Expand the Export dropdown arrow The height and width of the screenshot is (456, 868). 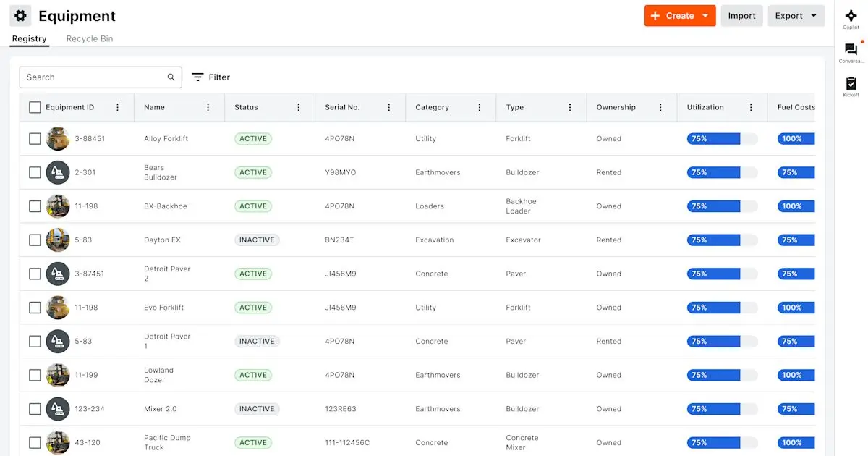[814, 16]
